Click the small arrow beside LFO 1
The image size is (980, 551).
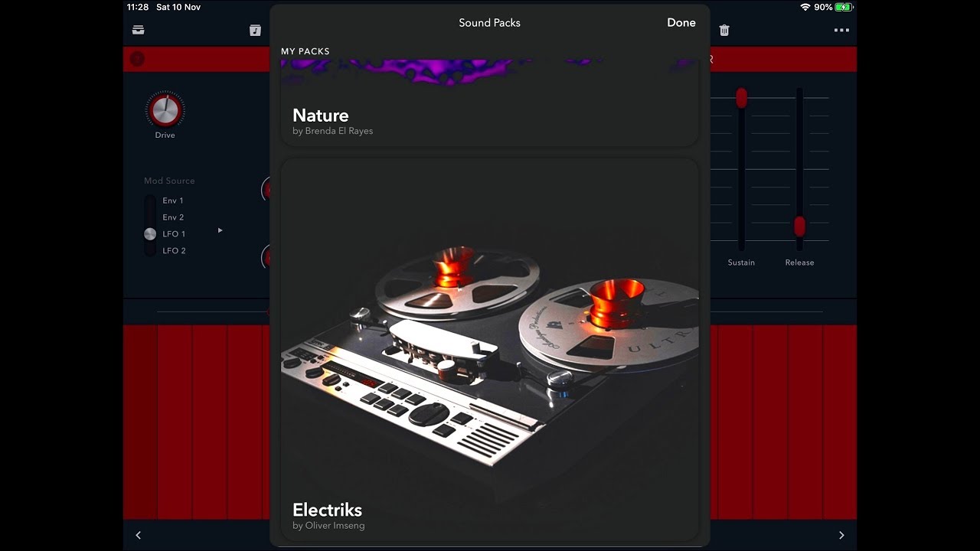coord(220,230)
